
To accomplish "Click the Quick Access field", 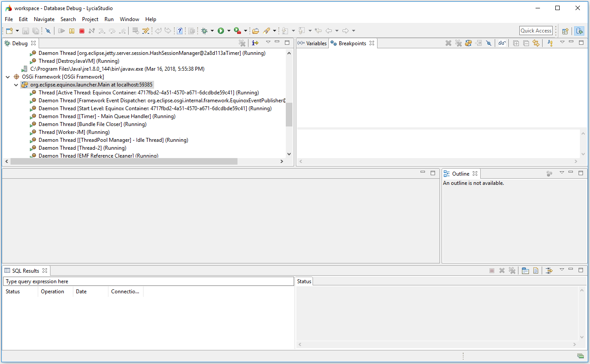I will [536, 31].
